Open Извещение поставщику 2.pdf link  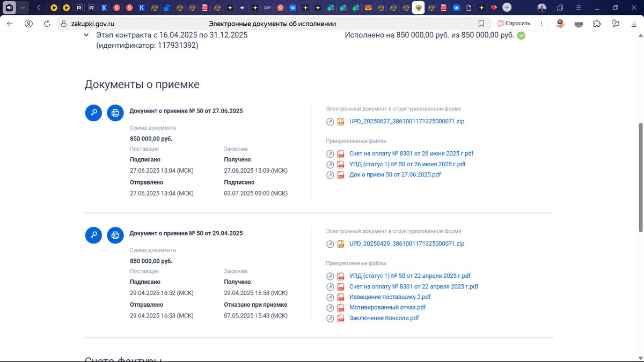coord(390,297)
